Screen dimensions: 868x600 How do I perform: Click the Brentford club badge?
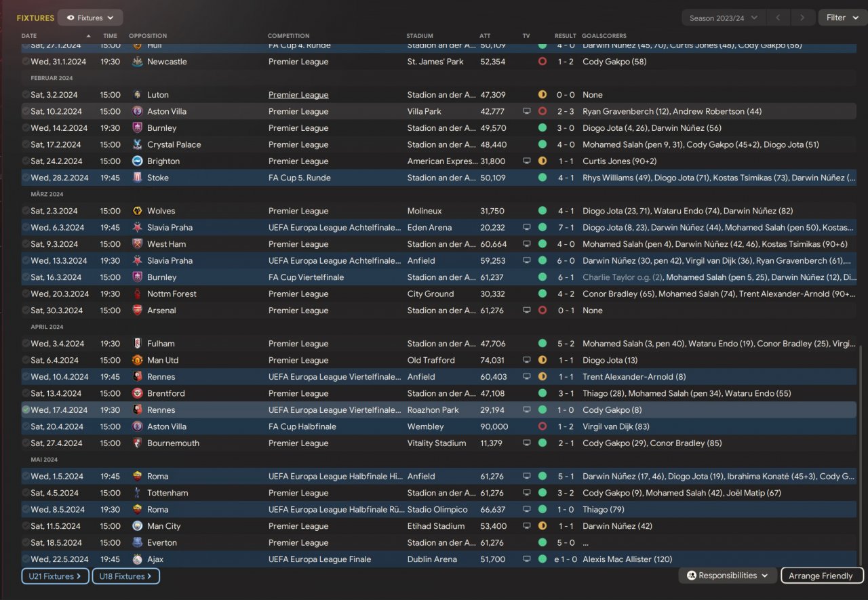(137, 393)
